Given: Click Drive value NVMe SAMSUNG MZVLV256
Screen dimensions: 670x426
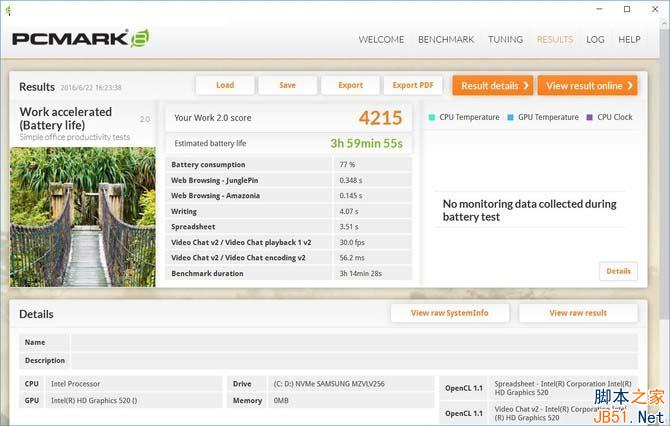Looking at the screenshot, I should point(329,384).
